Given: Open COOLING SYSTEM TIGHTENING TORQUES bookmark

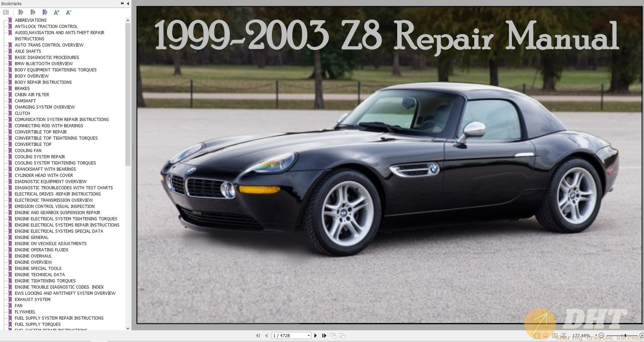Looking at the screenshot, I should [x=55, y=163].
